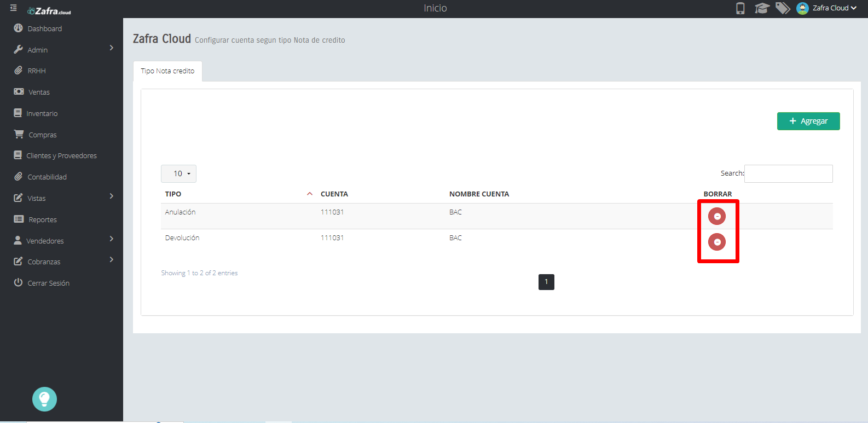Click the TIPO column sort arrow
Image resolution: width=868 pixels, height=423 pixels.
(x=310, y=194)
